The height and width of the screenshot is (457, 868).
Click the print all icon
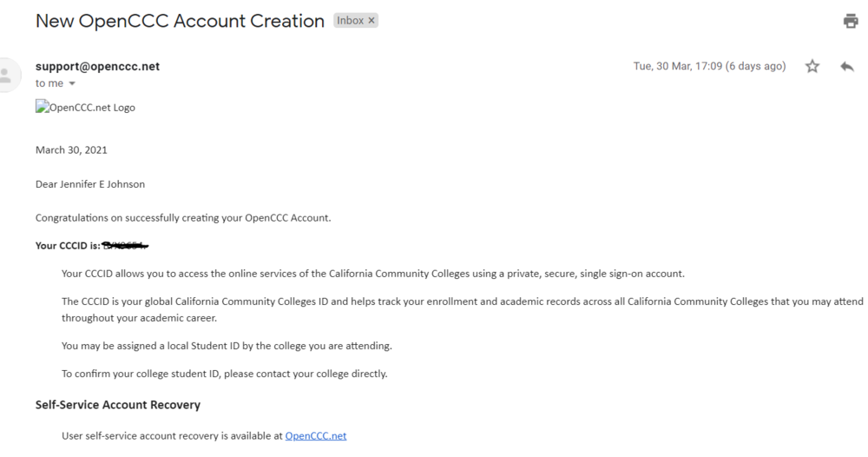851,22
